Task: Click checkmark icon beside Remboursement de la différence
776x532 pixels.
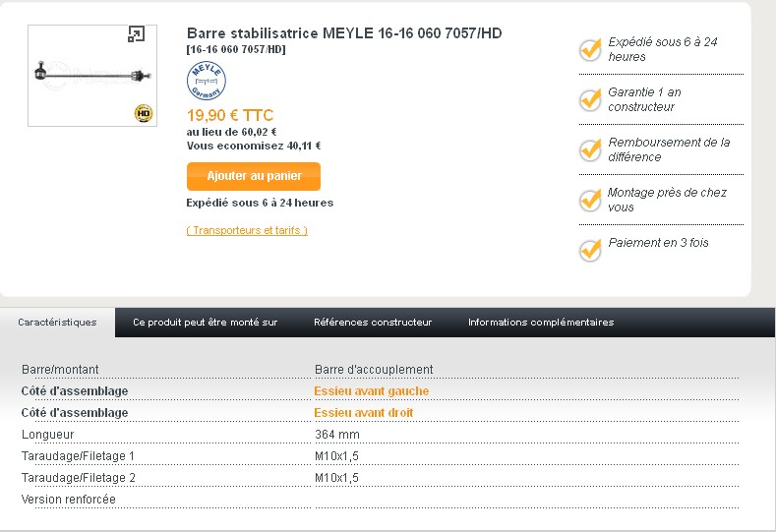Action: pyautogui.click(x=590, y=149)
